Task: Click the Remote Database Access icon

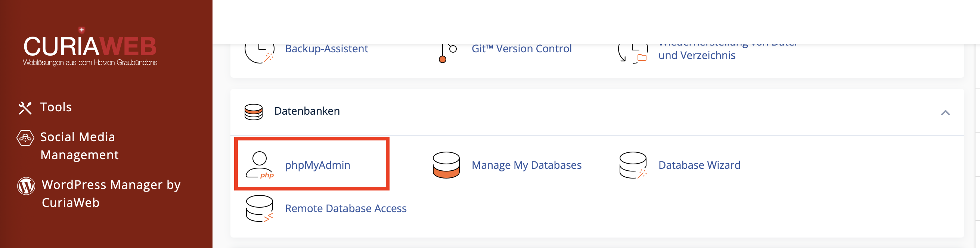Action: click(x=260, y=208)
